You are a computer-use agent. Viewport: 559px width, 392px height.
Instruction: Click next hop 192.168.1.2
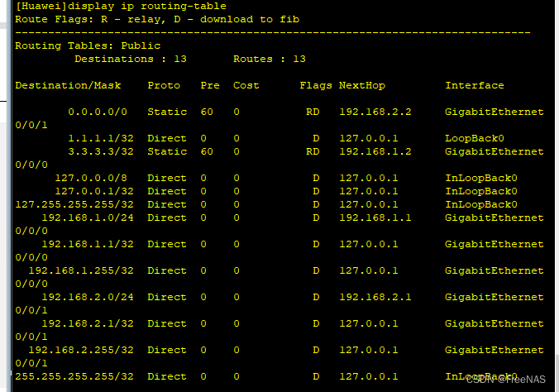[x=375, y=151]
